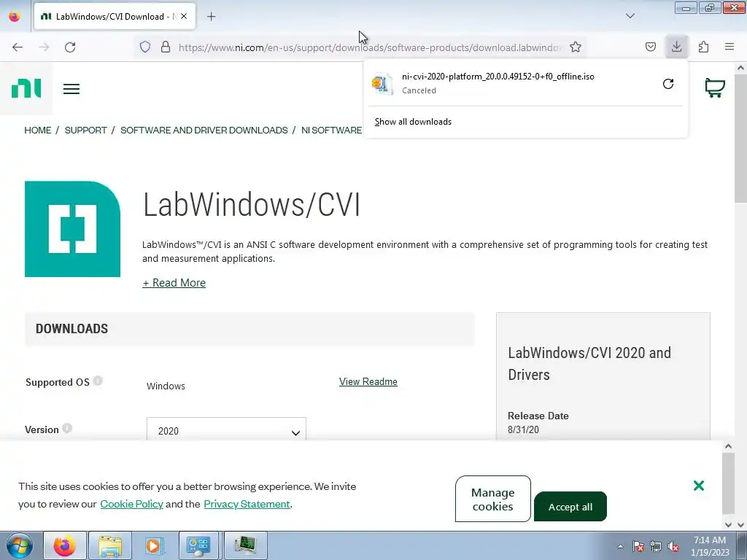Click the page scrollbar up arrow
Image resolution: width=747 pixels, height=560 pixels.
click(740, 68)
